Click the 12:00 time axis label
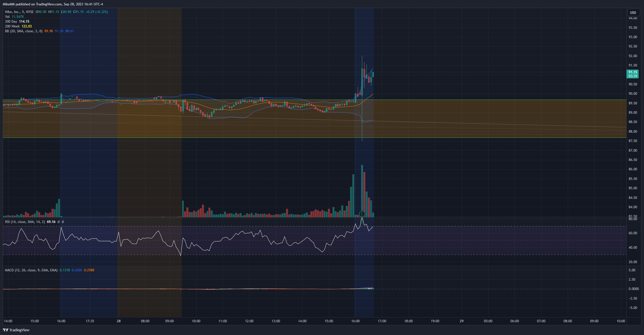 click(x=249, y=321)
